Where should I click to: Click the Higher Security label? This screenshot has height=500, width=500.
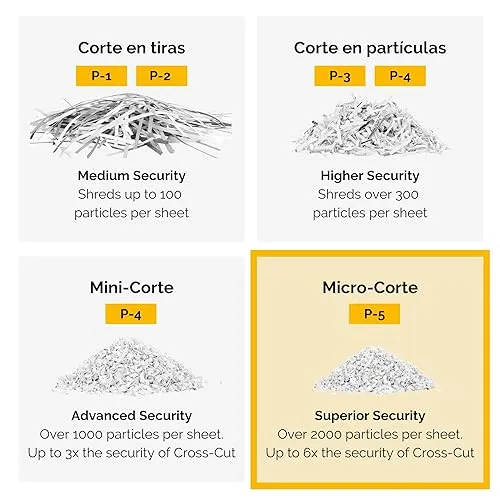pos(370,176)
